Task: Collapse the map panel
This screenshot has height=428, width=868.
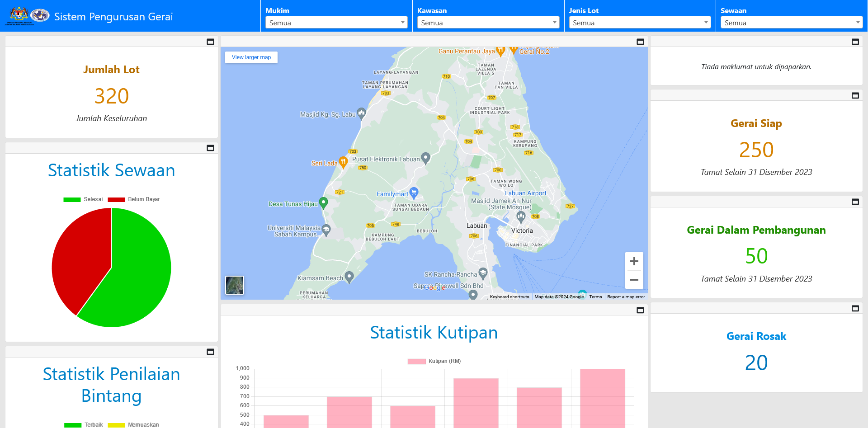Action: 640,42
